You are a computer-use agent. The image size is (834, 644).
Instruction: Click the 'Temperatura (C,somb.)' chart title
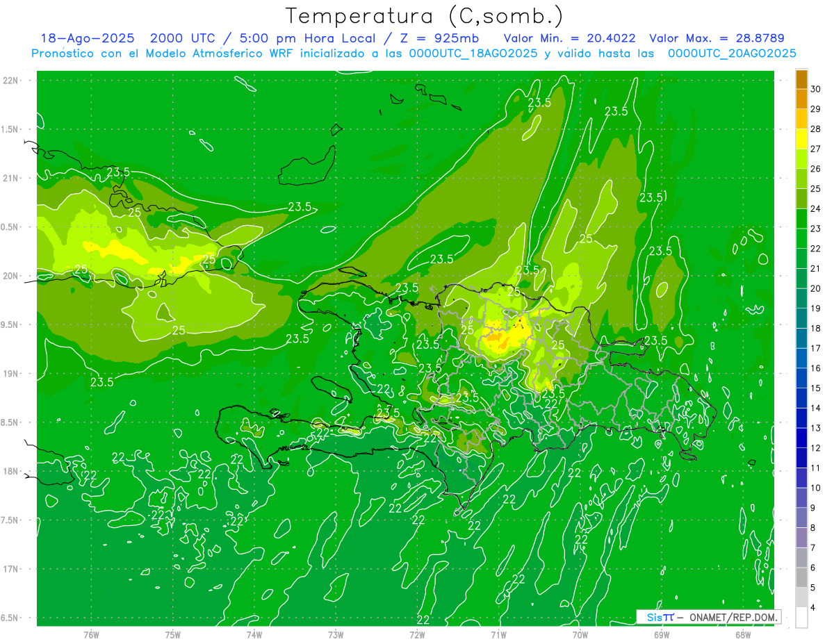(424, 16)
